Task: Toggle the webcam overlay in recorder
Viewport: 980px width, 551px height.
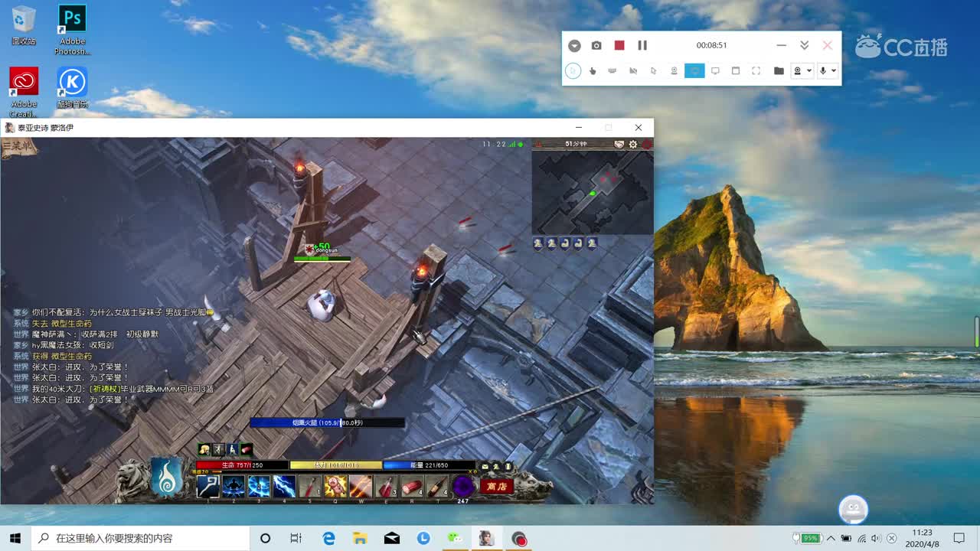Action: (x=675, y=71)
